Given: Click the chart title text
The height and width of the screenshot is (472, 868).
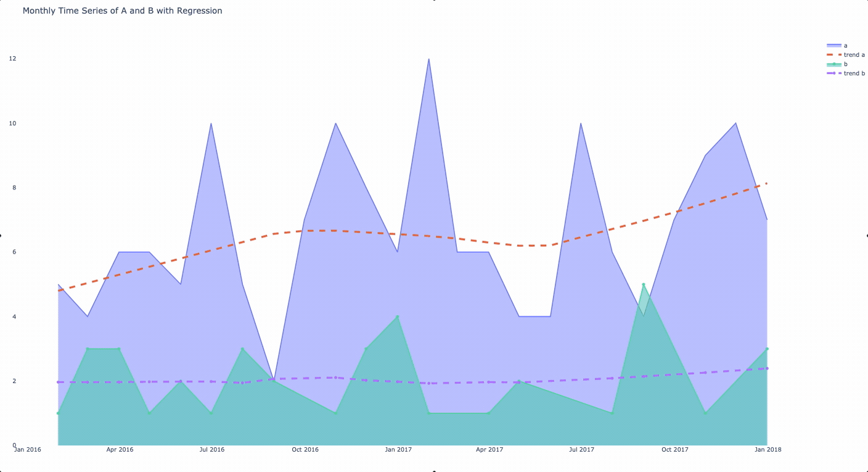Looking at the screenshot, I should coord(122,10).
